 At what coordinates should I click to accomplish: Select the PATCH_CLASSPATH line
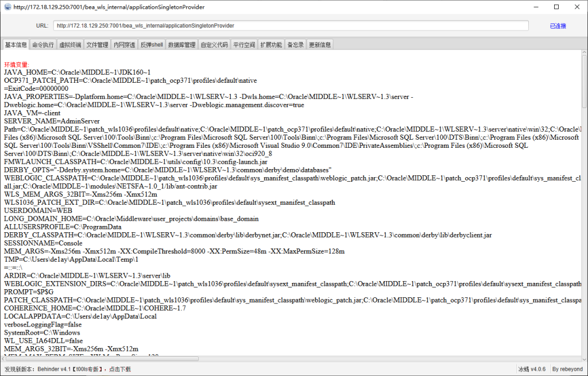point(292,300)
